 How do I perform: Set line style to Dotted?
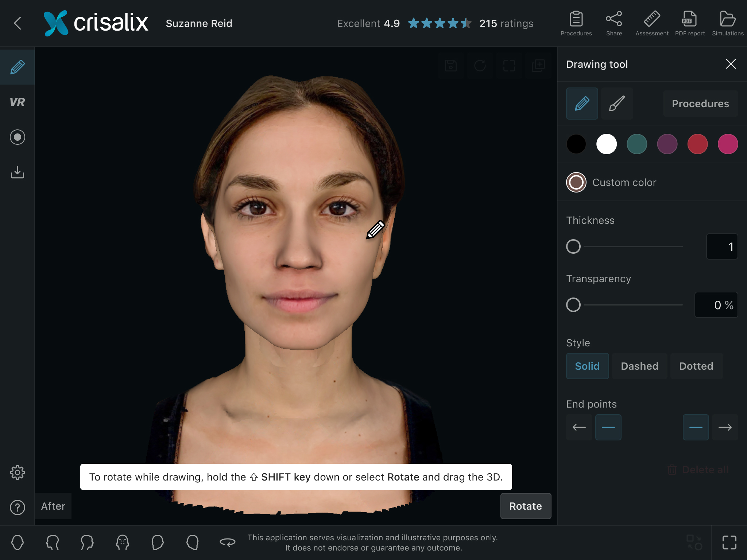pyautogui.click(x=696, y=366)
